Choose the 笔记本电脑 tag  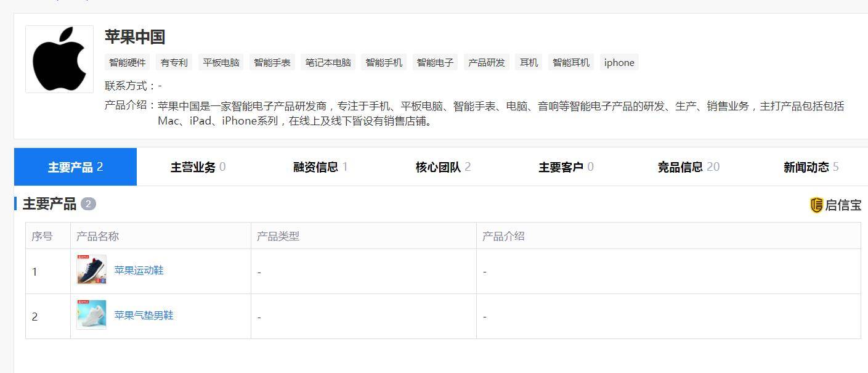click(328, 62)
